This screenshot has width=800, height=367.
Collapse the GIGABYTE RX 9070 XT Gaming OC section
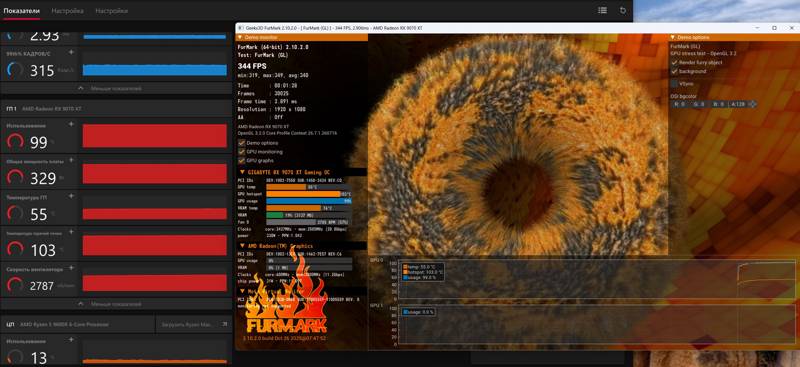242,173
